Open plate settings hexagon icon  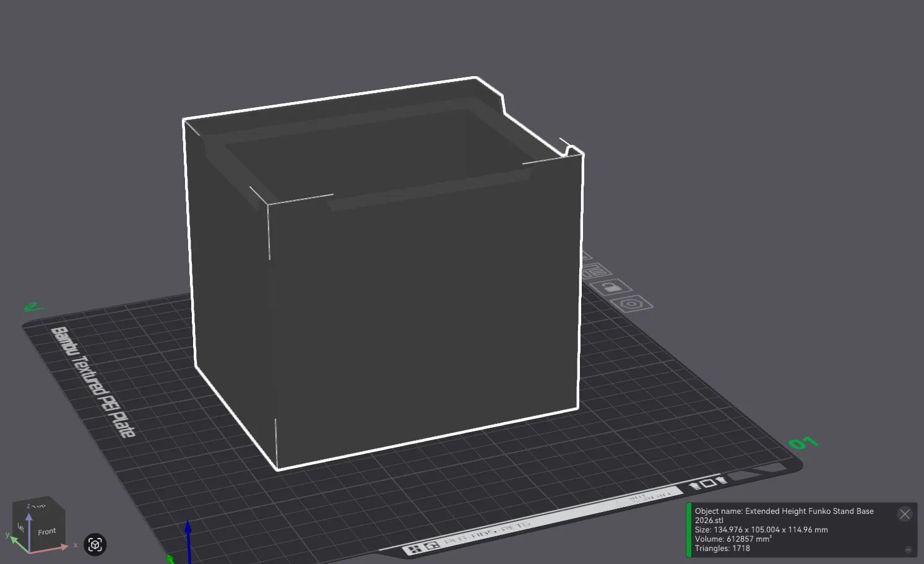[x=631, y=303]
